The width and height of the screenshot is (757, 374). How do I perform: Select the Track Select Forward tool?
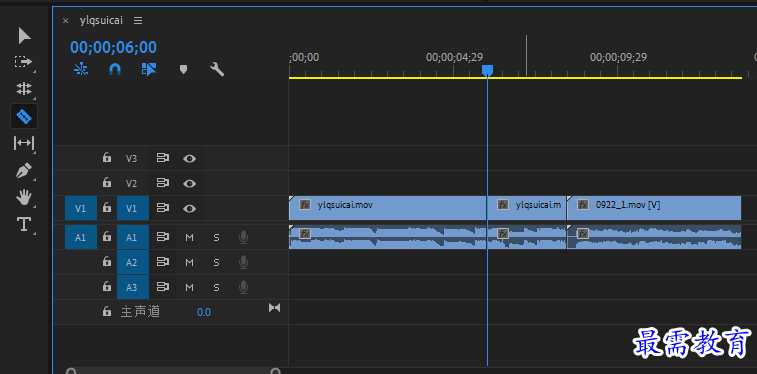23,62
